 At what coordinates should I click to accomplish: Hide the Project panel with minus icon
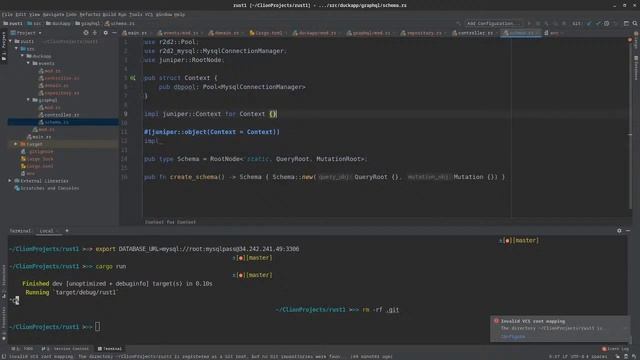114,33
